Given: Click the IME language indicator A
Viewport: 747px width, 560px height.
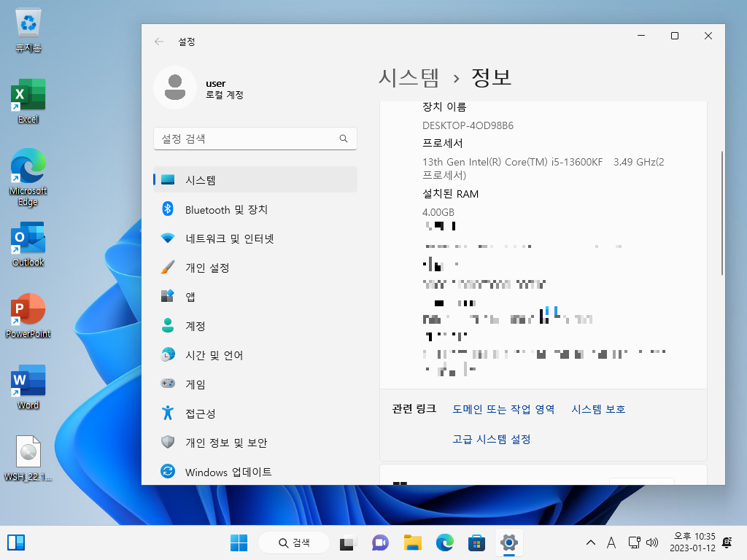Looking at the screenshot, I should click(x=611, y=542).
